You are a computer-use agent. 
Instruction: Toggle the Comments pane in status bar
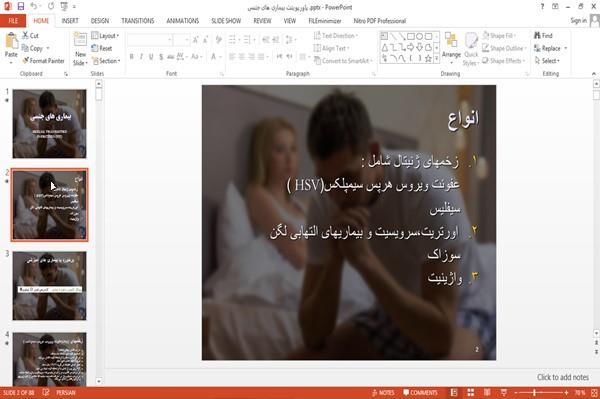420,392
